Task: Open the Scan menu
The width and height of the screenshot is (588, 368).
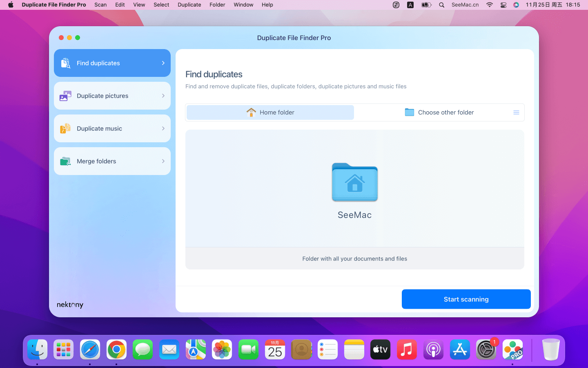Action: pos(100,5)
